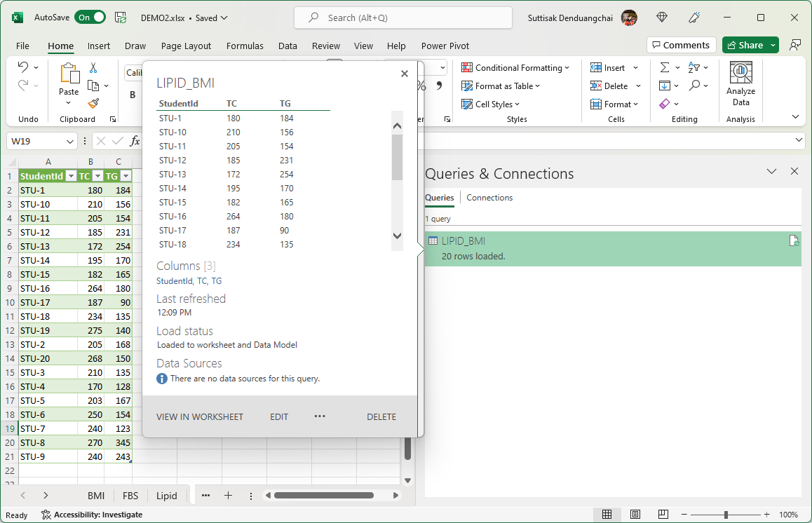Open the StudentId column filter dropdown
This screenshot has width=812, height=523.
(x=72, y=176)
